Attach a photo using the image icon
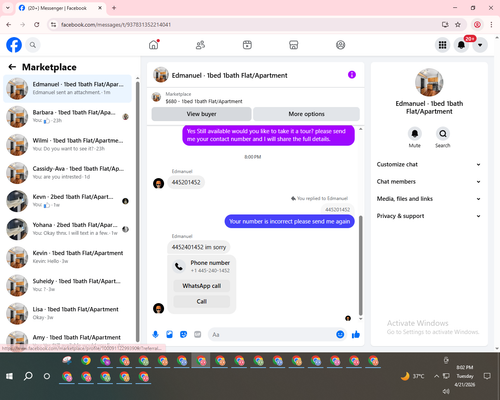The image size is (500, 400). (169, 334)
